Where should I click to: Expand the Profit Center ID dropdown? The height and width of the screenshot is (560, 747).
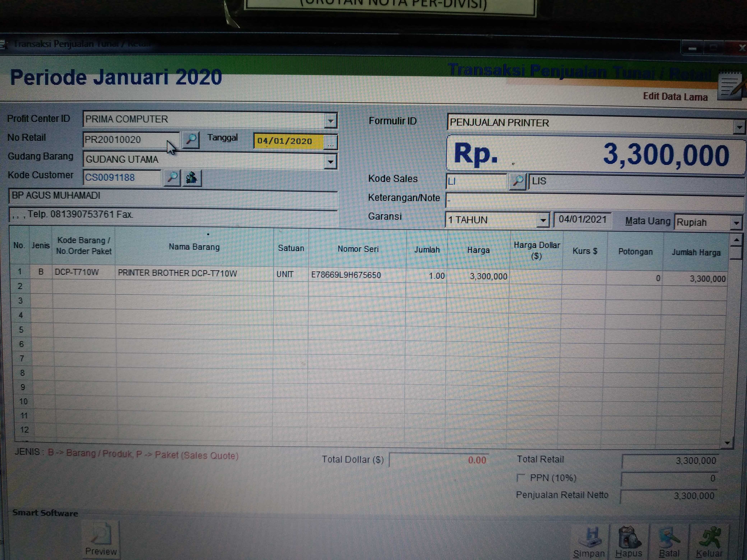(x=331, y=120)
